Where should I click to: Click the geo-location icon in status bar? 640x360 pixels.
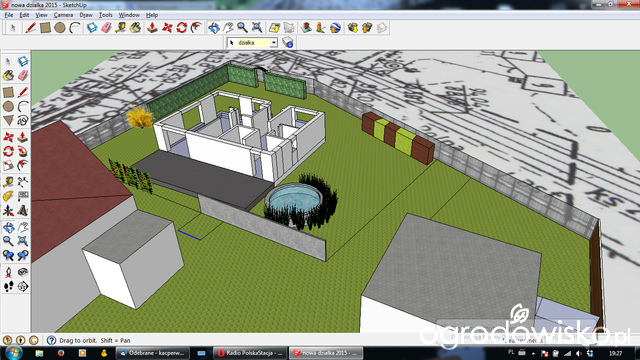point(7,340)
